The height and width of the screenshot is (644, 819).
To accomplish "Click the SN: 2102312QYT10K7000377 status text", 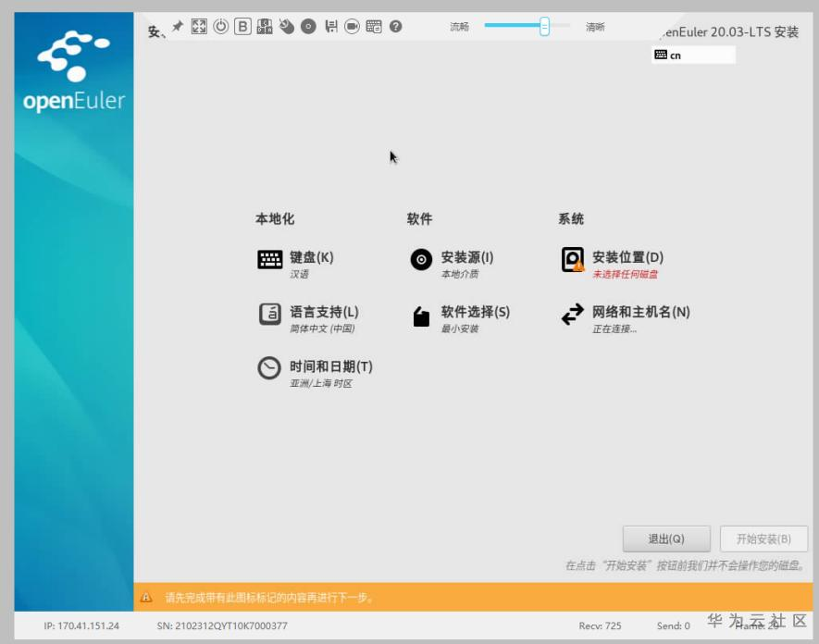I will click(222, 625).
